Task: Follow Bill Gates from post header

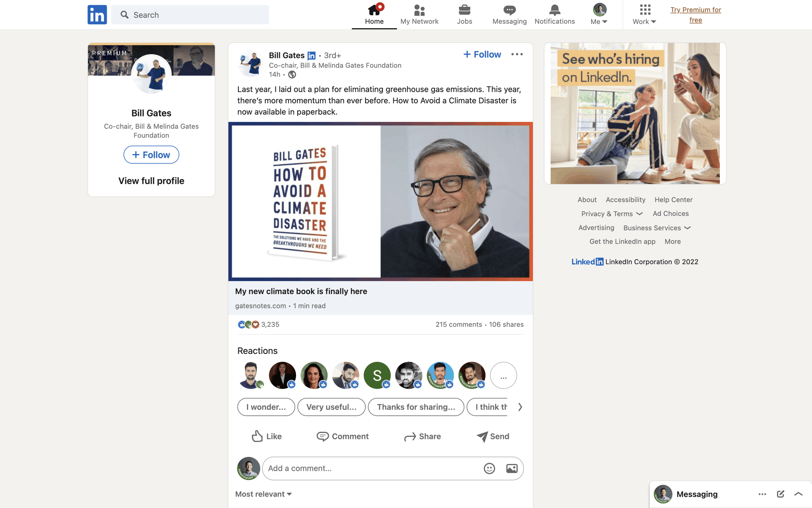Action: click(x=482, y=54)
